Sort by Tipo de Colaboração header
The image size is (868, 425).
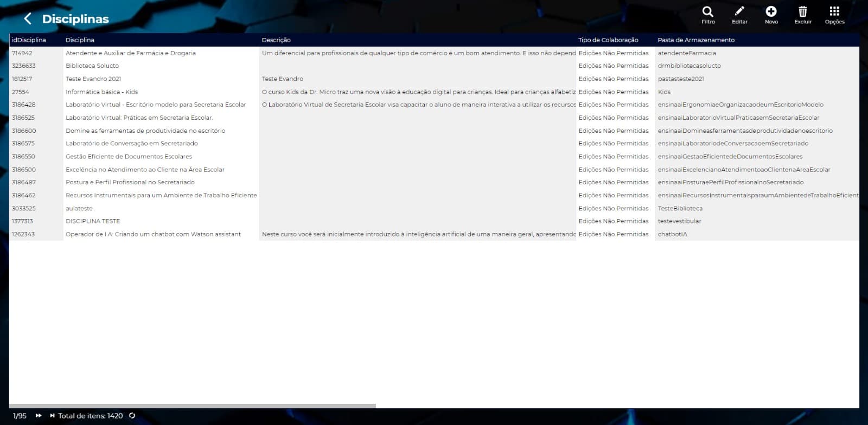608,40
